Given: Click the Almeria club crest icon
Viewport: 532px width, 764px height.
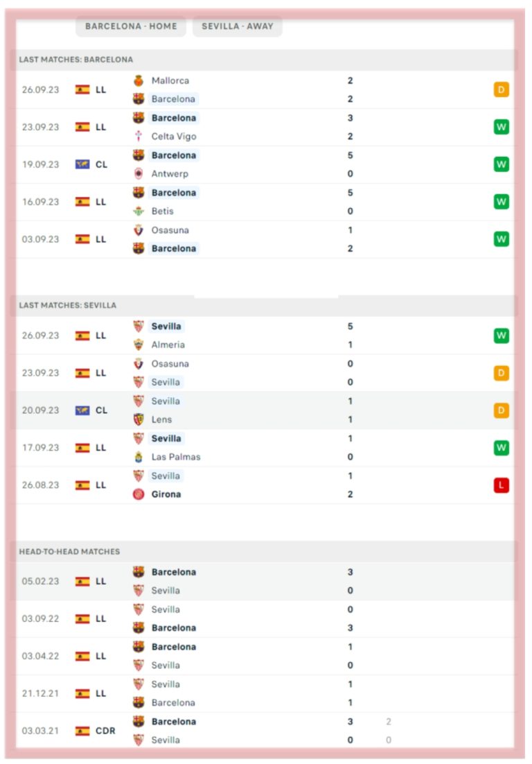Looking at the screenshot, I should [139, 345].
